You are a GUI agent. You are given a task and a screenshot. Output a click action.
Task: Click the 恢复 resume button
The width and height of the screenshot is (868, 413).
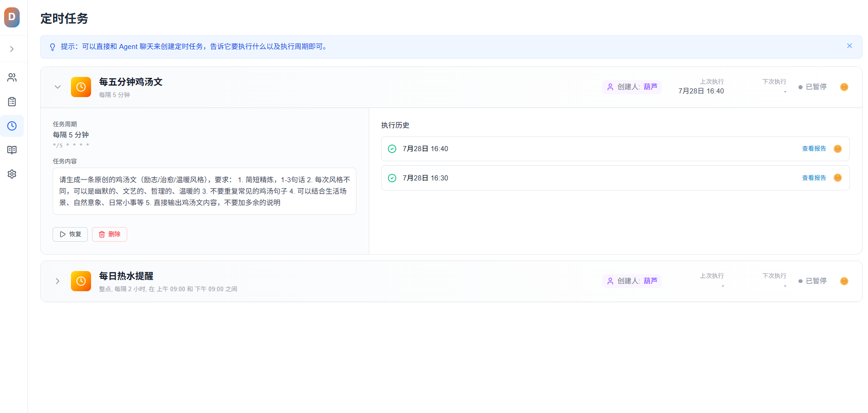point(70,234)
